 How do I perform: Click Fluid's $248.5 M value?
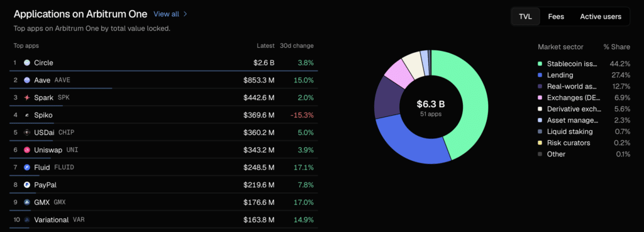[x=258, y=167]
